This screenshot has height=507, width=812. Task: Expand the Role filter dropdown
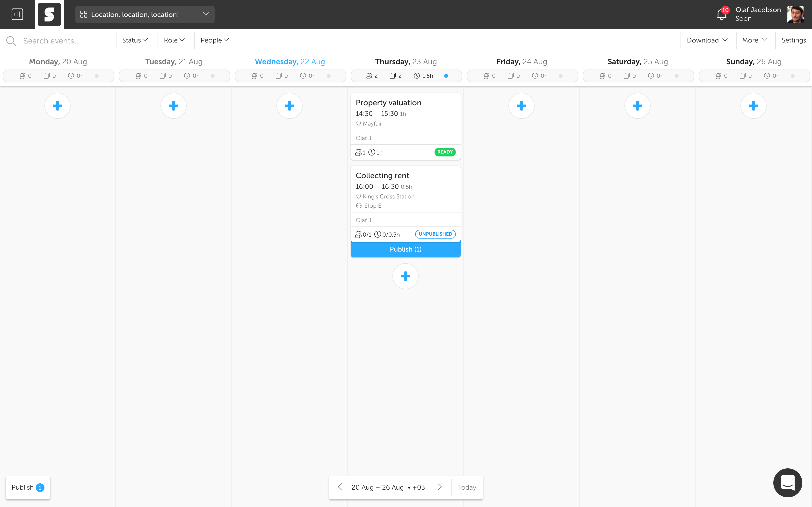174,40
